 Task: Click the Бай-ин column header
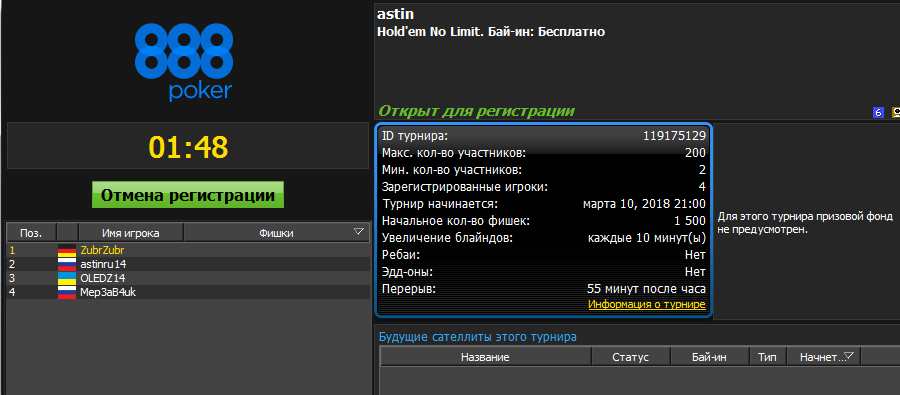point(710,357)
